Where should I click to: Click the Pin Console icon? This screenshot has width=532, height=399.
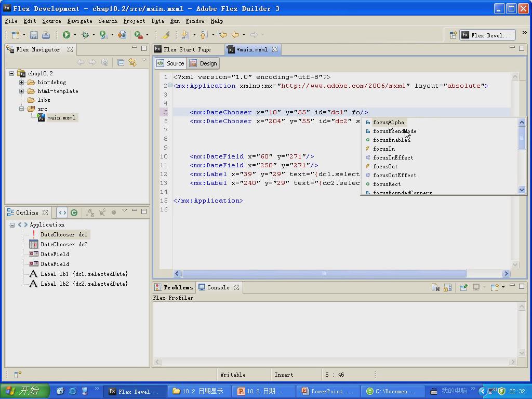pos(464,287)
